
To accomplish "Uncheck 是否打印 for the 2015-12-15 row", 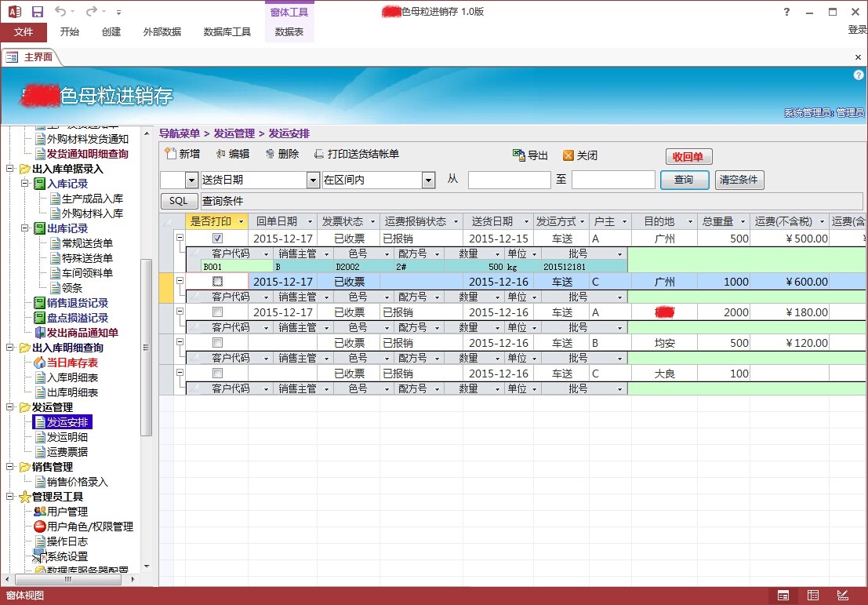I will click(x=217, y=239).
